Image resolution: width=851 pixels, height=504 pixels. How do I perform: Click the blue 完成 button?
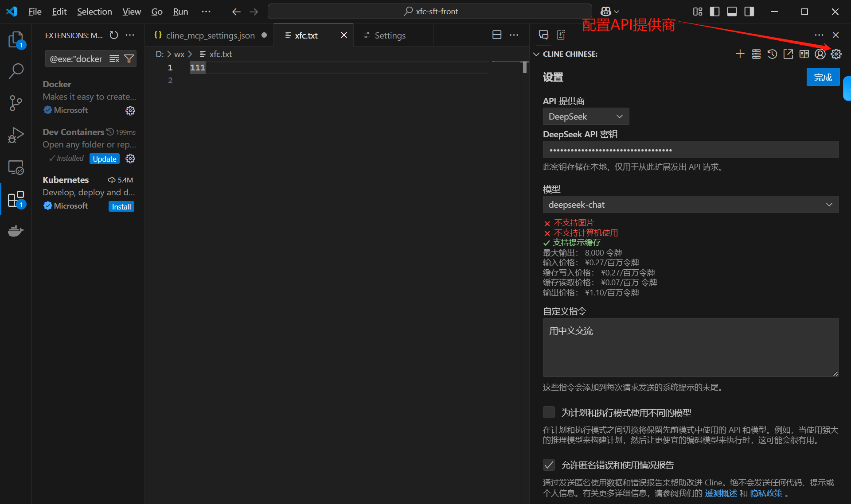823,77
